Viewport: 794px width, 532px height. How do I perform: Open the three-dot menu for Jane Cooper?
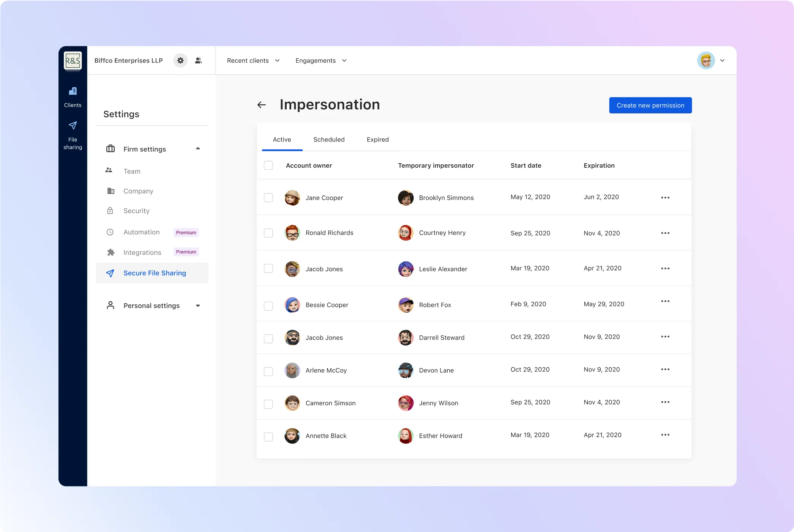[665, 198]
